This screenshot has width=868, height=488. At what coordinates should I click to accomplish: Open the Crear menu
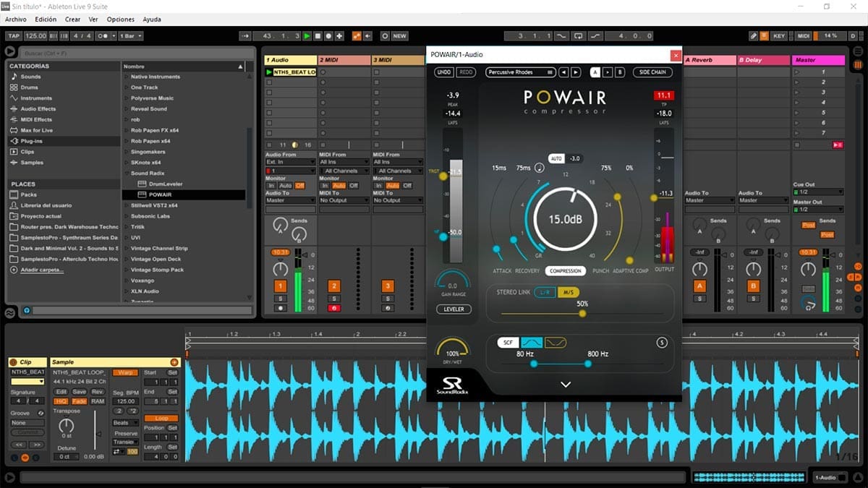point(72,20)
